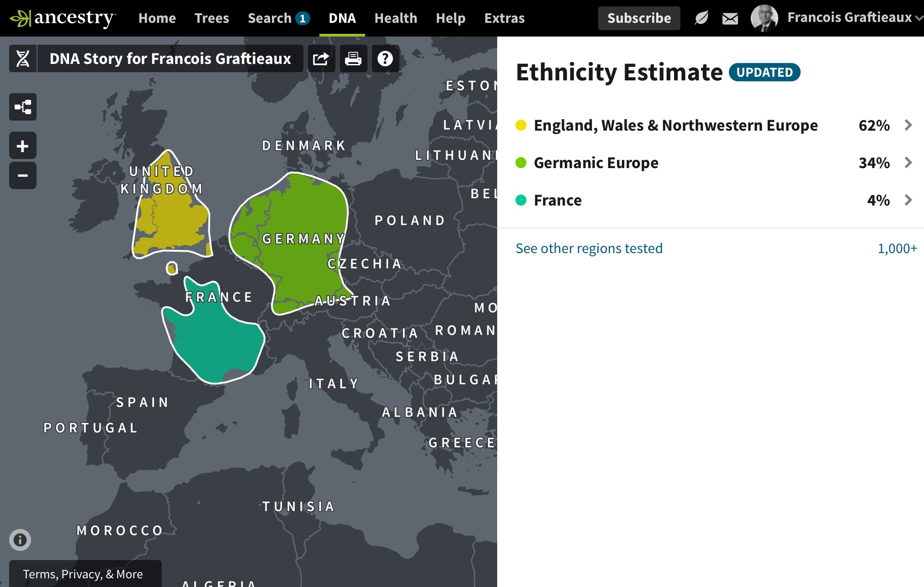The height and width of the screenshot is (587, 924).
Task: Click the user profile photo
Action: [x=765, y=18]
